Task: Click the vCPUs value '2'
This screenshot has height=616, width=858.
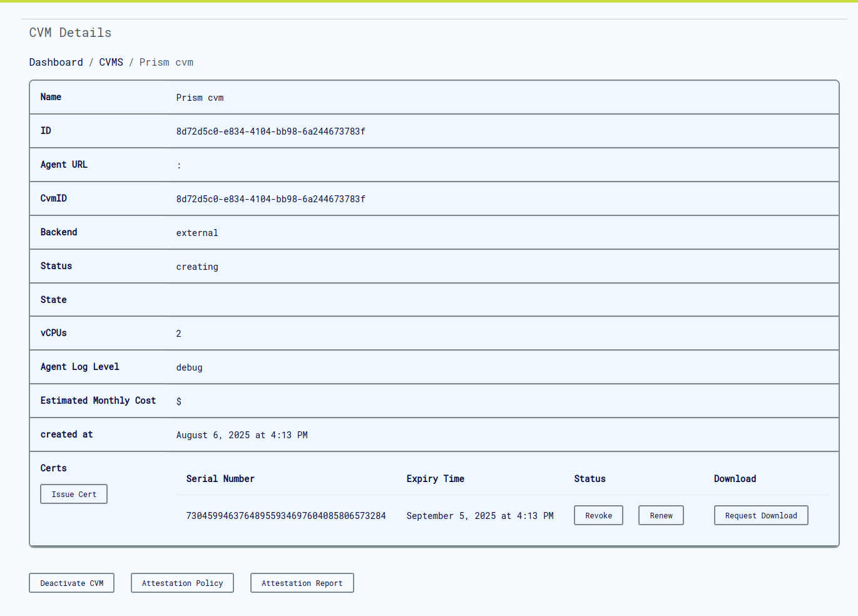Action: click(x=178, y=334)
